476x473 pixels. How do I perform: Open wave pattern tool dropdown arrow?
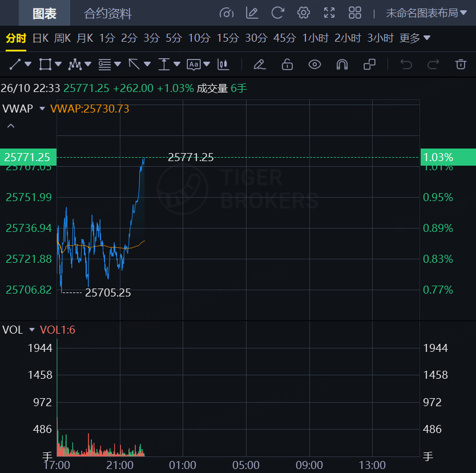[88, 64]
